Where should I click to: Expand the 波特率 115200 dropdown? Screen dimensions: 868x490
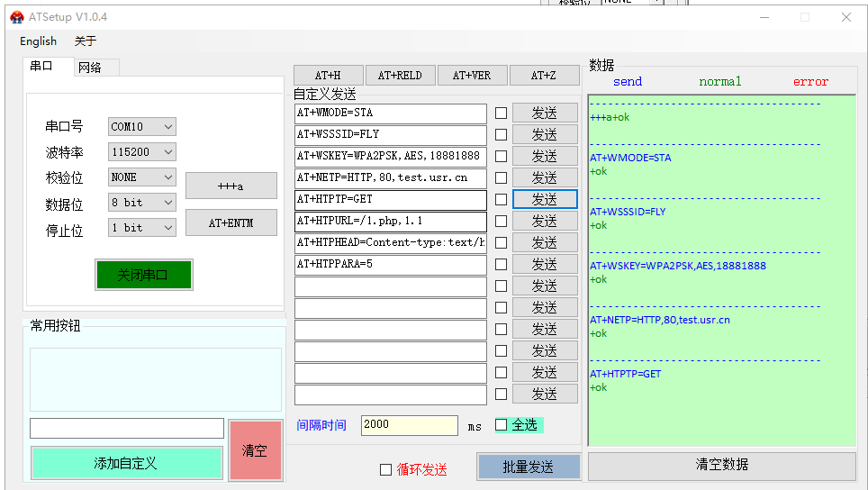tap(142, 152)
